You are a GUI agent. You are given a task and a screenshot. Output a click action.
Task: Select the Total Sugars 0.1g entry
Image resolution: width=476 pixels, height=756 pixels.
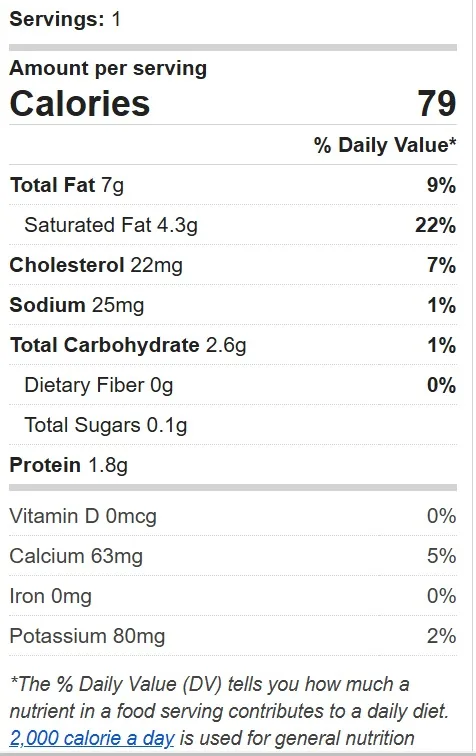coord(233,425)
